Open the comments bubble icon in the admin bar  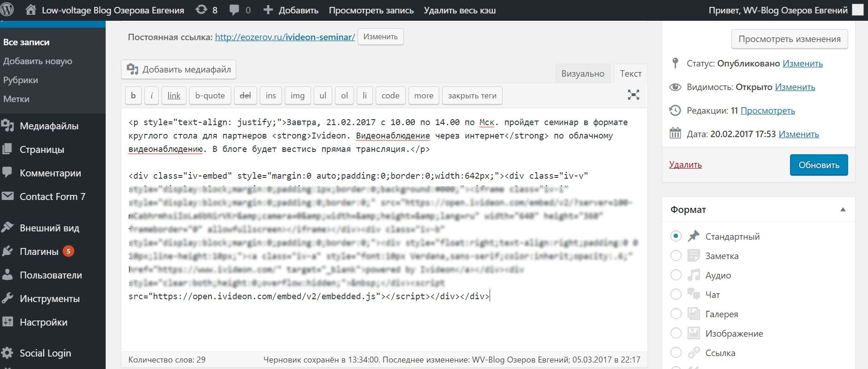234,10
